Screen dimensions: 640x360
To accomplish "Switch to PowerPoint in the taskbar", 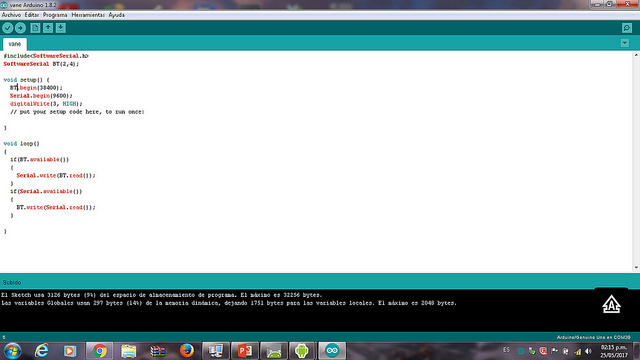I will (x=245, y=351).
